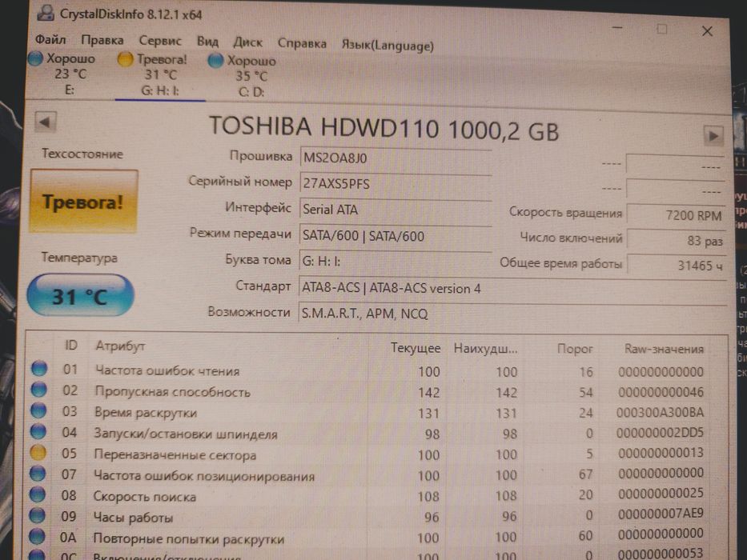
Task: Select row Переназначенные сектора
Action: (367, 454)
